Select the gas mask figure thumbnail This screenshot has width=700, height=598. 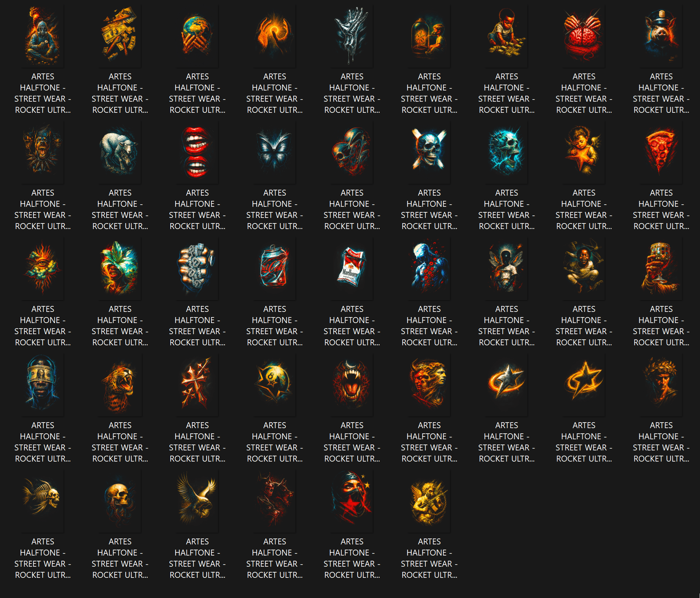42,36
